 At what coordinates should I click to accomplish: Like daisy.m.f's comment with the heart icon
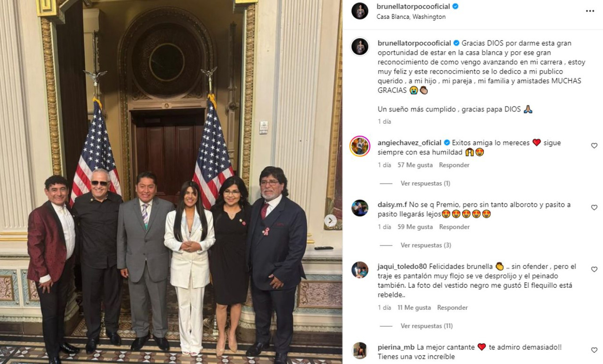[594, 208]
